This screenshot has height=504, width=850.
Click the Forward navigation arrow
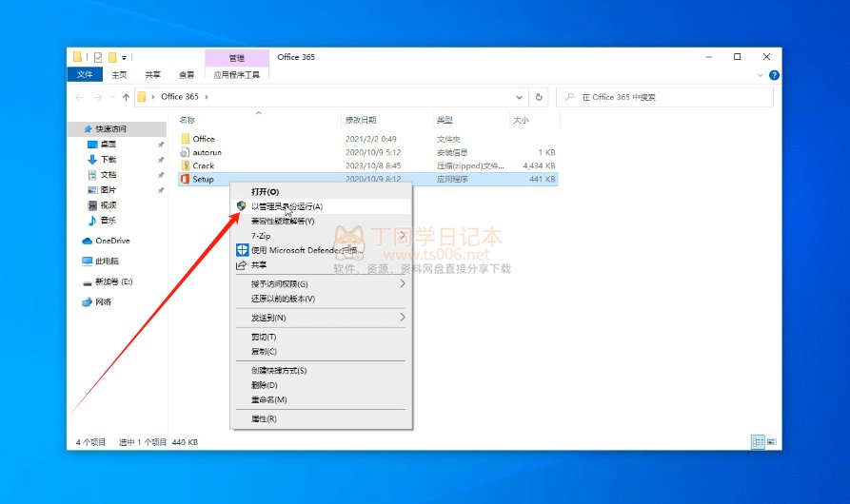98,97
